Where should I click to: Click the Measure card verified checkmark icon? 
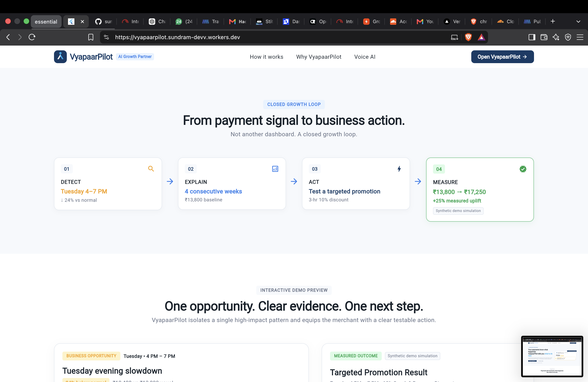tap(523, 169)
